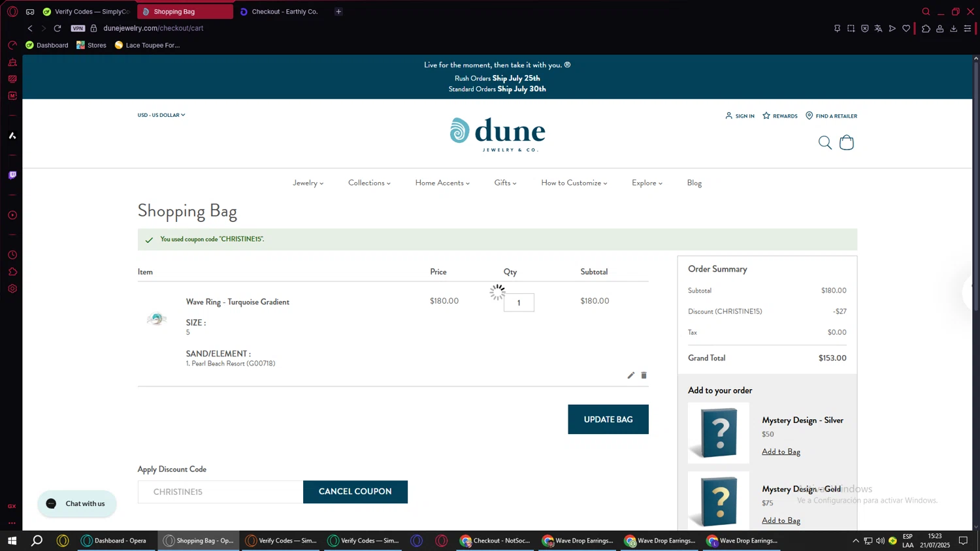Select the Shopping Bag browser tab
980x551 pixels.
click(x=185, y=12)
